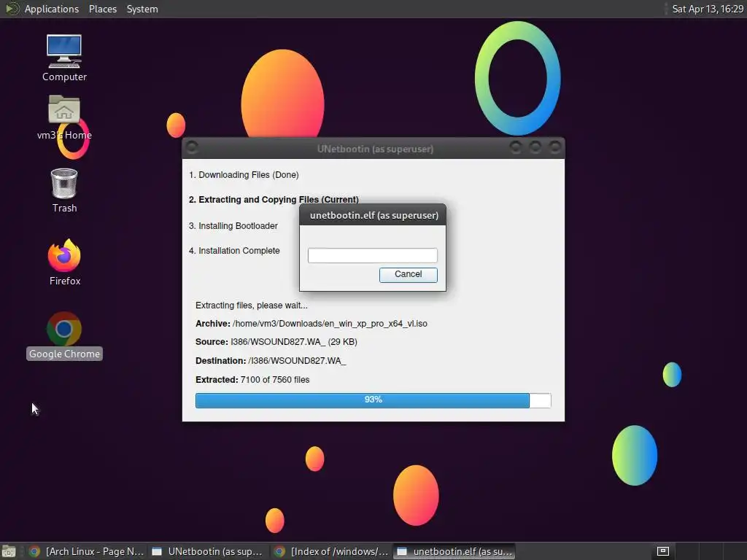Click the workspace switcher icon in bottom panel
Screen dimensions: 747x560
pos(662,551)
